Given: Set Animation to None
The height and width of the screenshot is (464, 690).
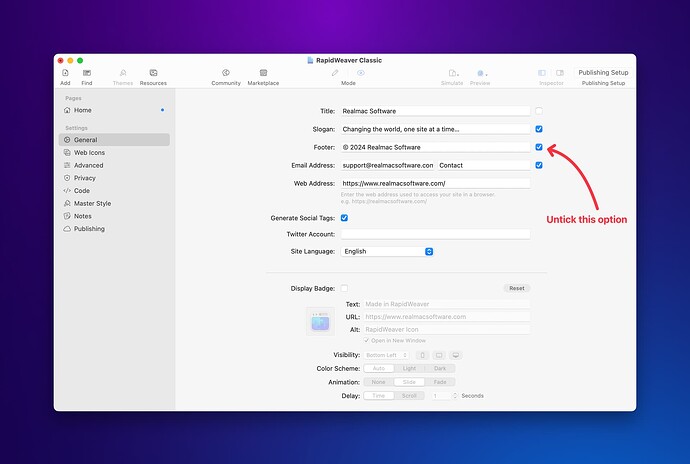Looking at the screenshot, I should 378,382.
